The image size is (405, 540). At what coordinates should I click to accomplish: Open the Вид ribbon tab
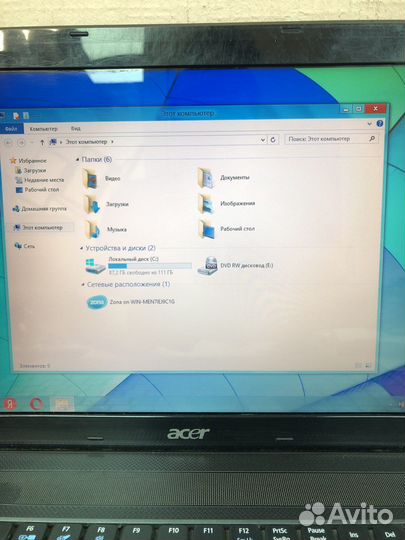(x=76, y=128)
